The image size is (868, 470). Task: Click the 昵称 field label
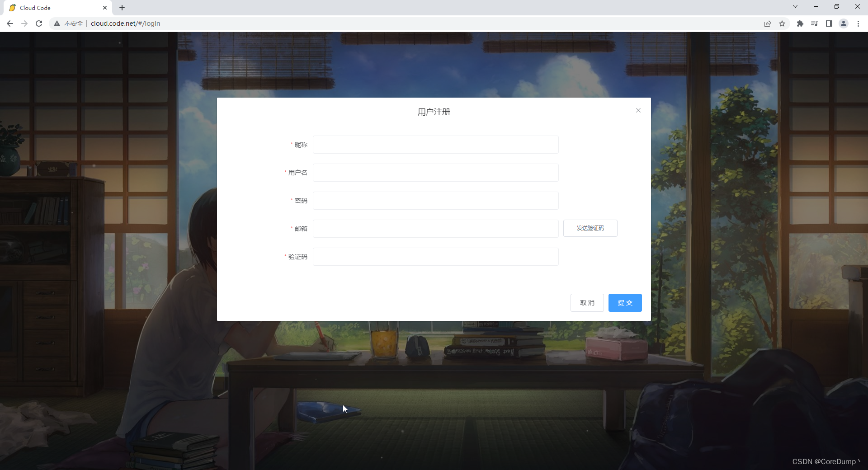point(301,145)
